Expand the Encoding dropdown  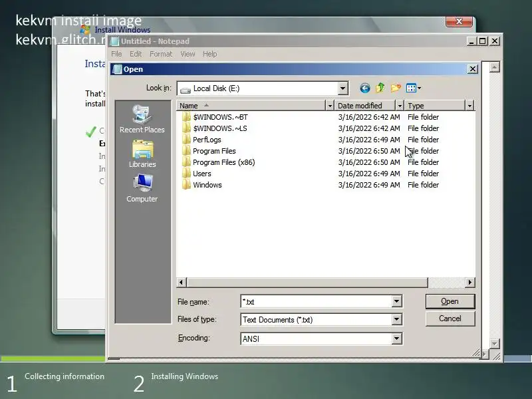click(x=396, y=338)
